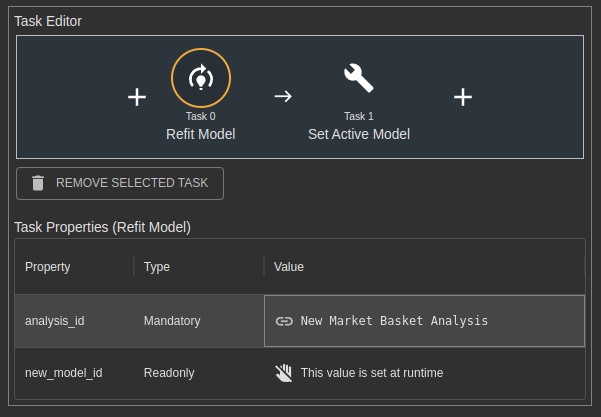Click the hand icon in the new_model_id row
Viewport: 601px width, 417px height.
click(284, 373)
